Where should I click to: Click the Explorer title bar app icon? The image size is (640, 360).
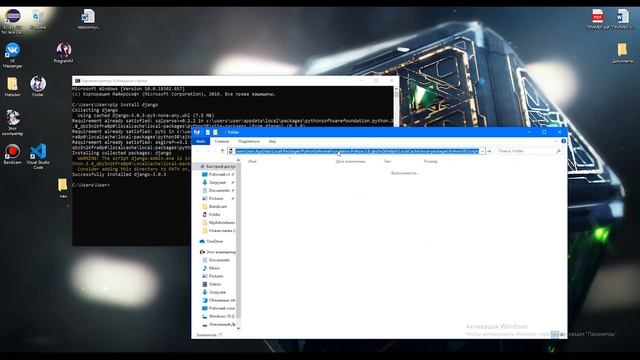197,132
